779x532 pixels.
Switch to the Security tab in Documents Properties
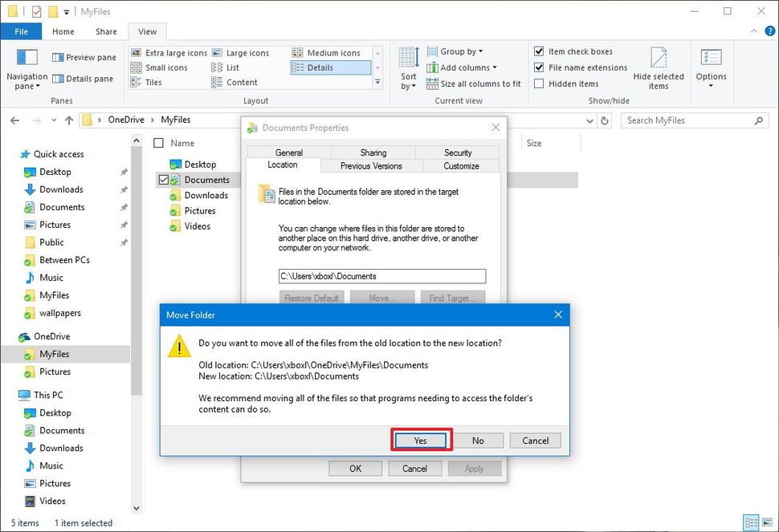458,152
